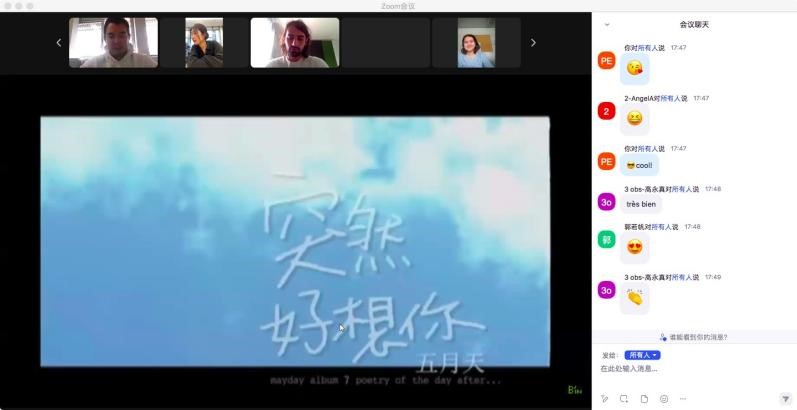Open the 所有人 recipient dropdown
The image size is (797, 410).
point(642,355)
